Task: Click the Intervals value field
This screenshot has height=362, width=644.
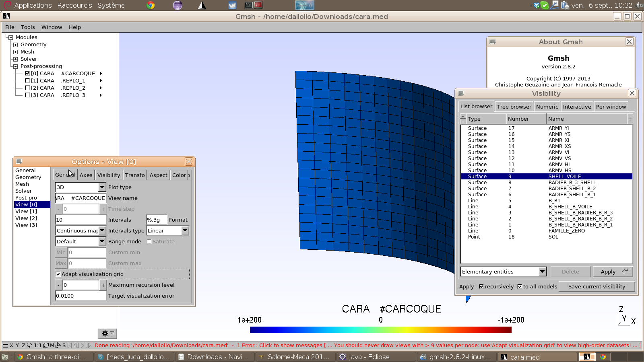Action: [x=80, y=220]
